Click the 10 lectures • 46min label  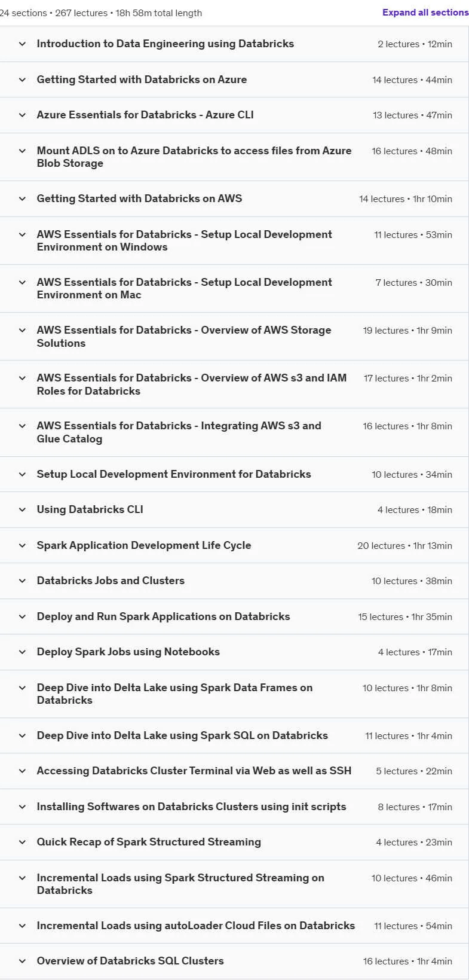pyautogui.click(x=412, y=878)
